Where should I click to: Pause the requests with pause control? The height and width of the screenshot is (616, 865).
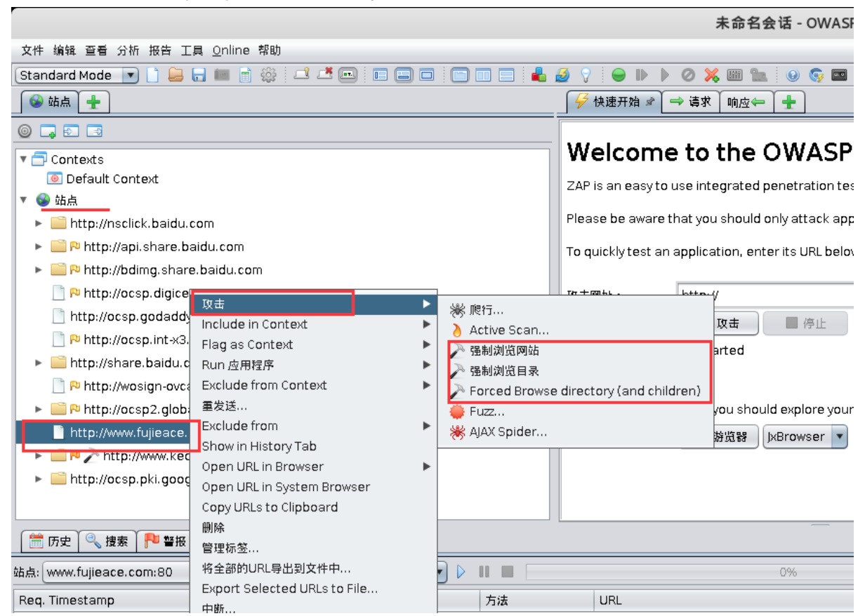point(484,571)
